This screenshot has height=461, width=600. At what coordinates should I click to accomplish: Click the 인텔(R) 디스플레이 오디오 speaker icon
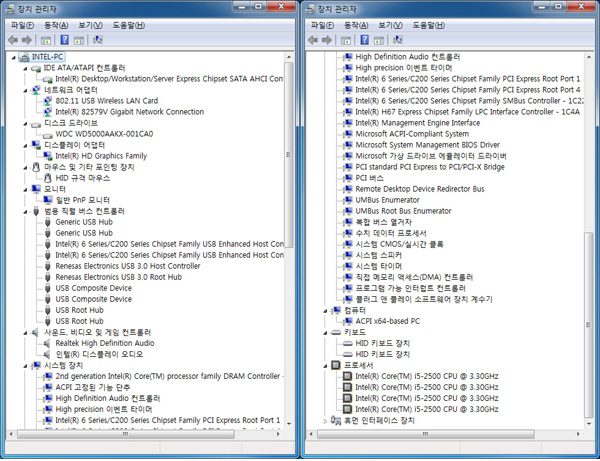pyautogui.click(x=47, y=355)
